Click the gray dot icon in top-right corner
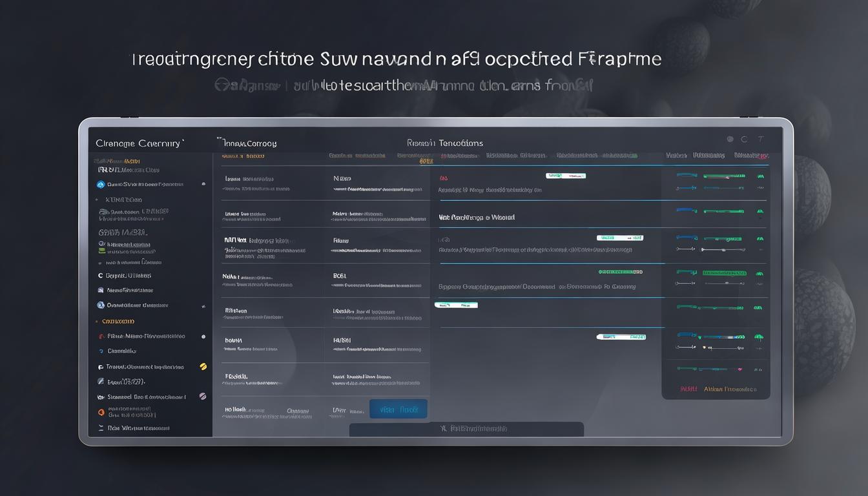The width and height of the screenshot is (868, 496). pos(730,139)
